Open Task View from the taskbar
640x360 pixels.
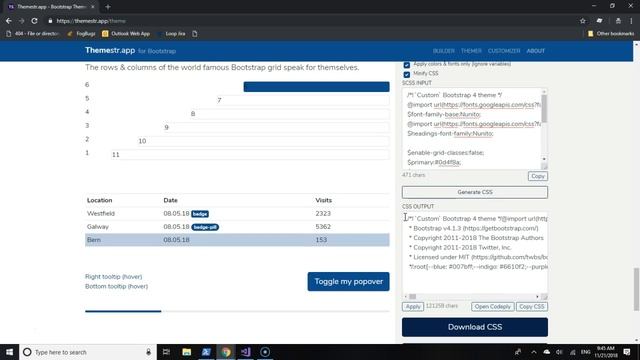[x=166, y=352]
